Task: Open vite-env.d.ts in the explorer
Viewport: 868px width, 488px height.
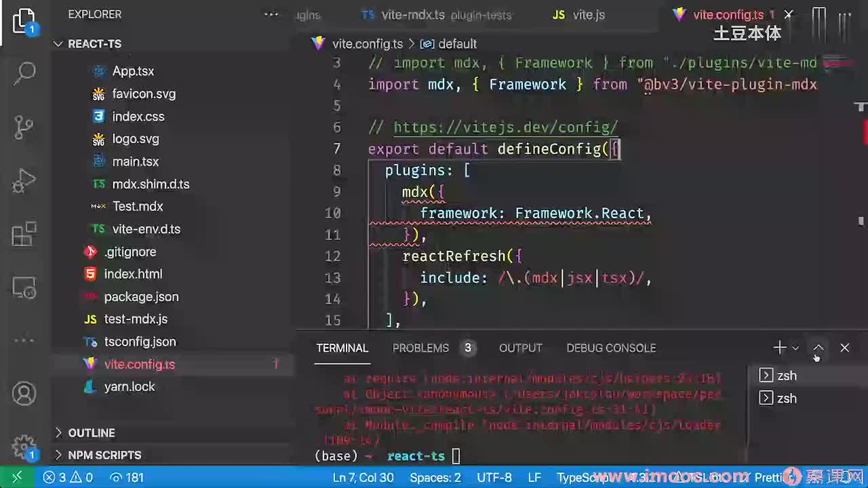Action: pos(146,229)
